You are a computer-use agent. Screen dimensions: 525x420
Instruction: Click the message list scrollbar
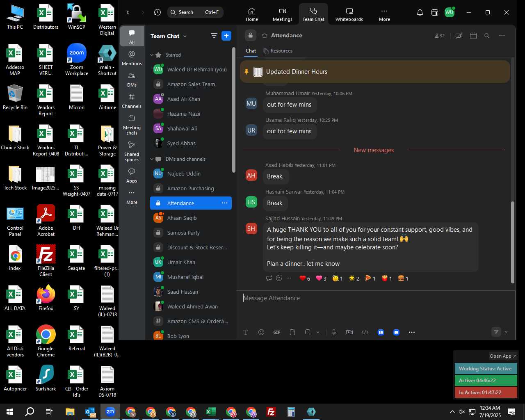tap(512, 242)
